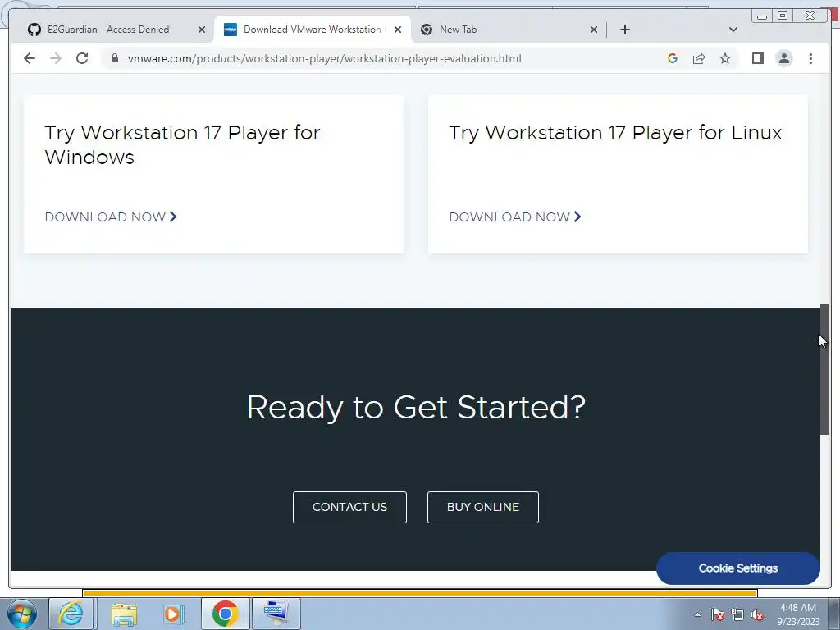Download Workstation 17 Player for Windows
The width and height of the screenshot is (840, 630).
pos(111,217)
